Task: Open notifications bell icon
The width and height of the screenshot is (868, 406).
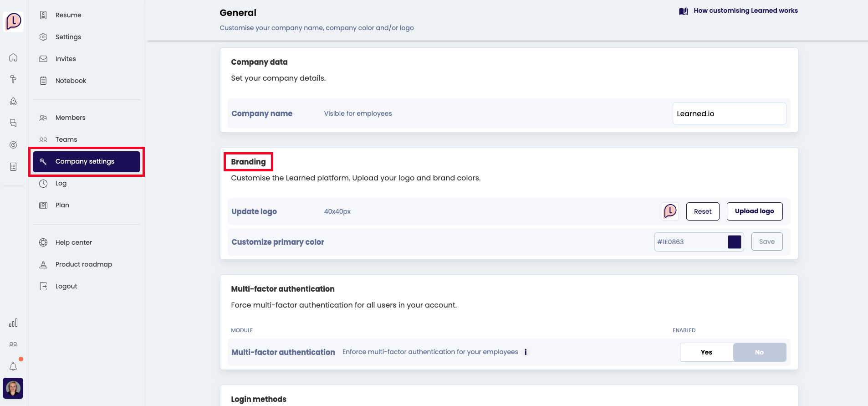Action: [x=13, y=366]
